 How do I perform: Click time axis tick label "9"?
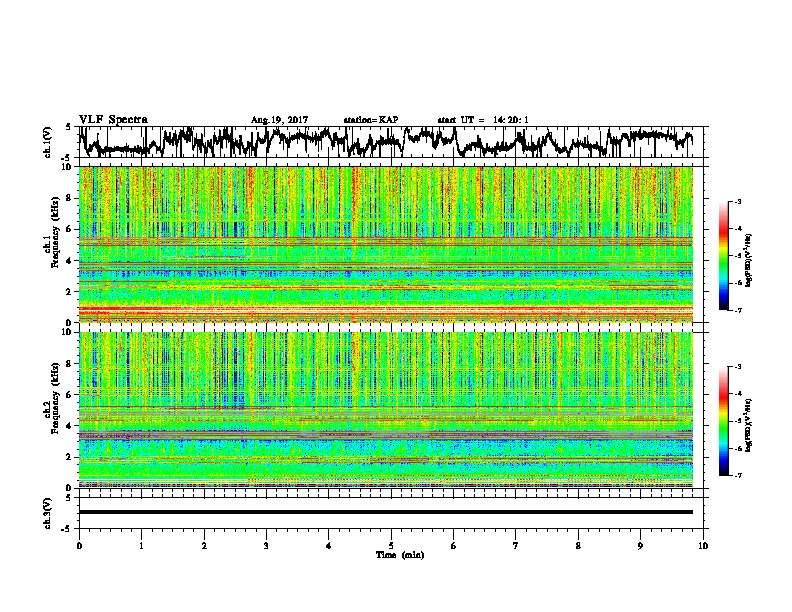pos(640,545)
